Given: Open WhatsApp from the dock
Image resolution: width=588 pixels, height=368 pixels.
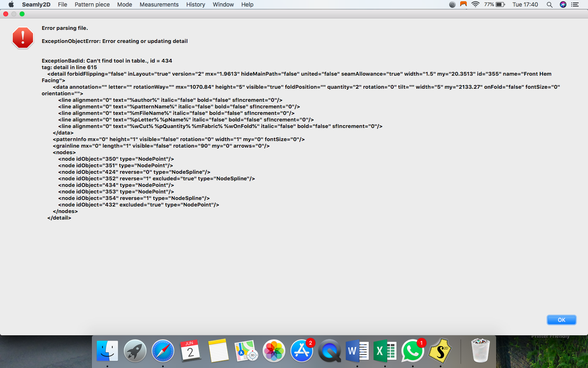Looking at the screenshot, I should (412, 351).
